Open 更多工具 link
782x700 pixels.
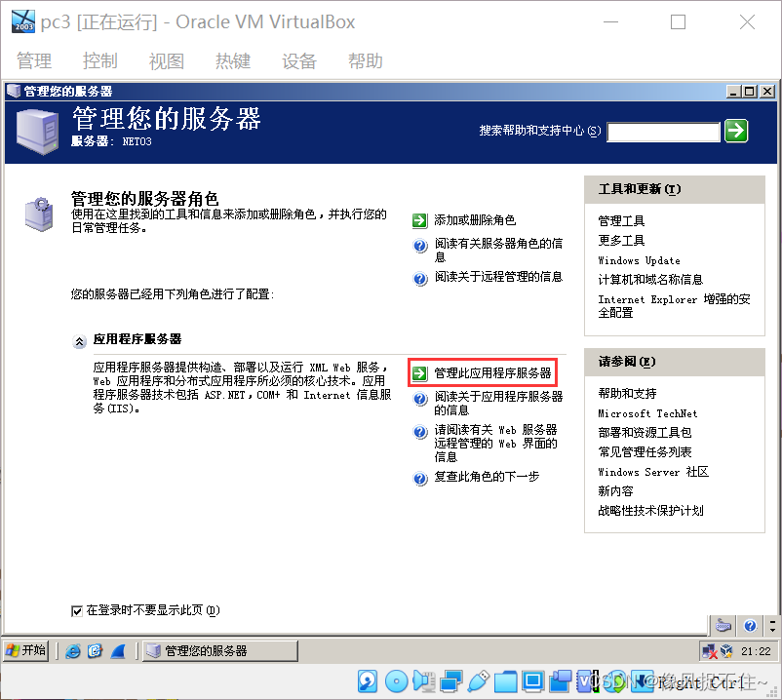click(x=621, y=240)
